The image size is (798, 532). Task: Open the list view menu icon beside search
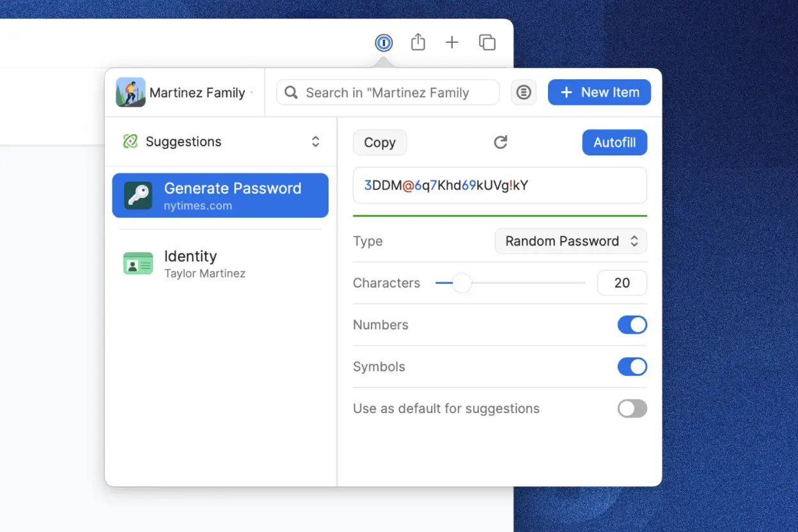click(524, 92)
